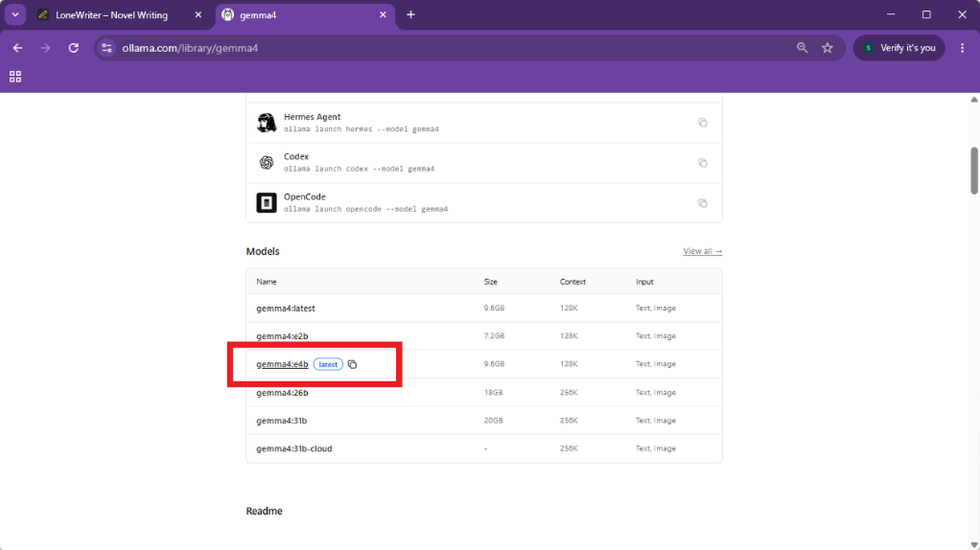The width and height of the screenshot is (980, 550).
Task: Click the 128K context of gemma4:e2b
Action: (x=569, y=336)
